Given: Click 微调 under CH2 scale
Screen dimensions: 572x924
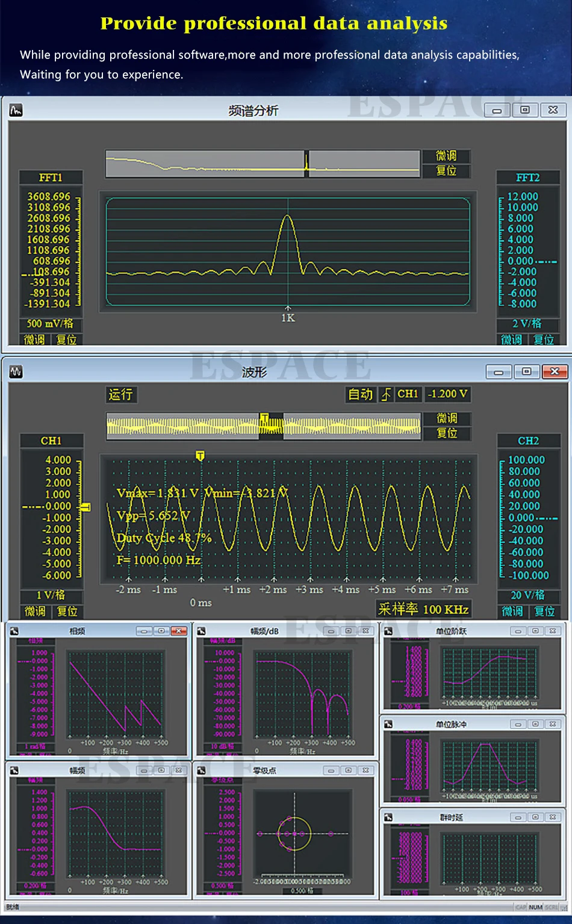Looking at the screenshot, I should click(x=512, y=612).
